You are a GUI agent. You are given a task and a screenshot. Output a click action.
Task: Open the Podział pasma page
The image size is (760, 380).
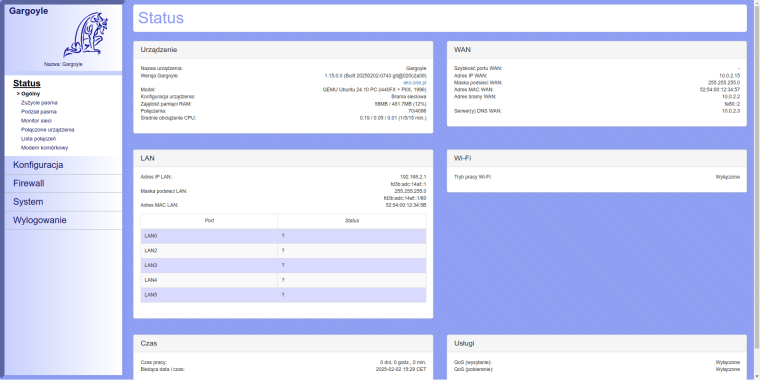(x=39, y=111)
